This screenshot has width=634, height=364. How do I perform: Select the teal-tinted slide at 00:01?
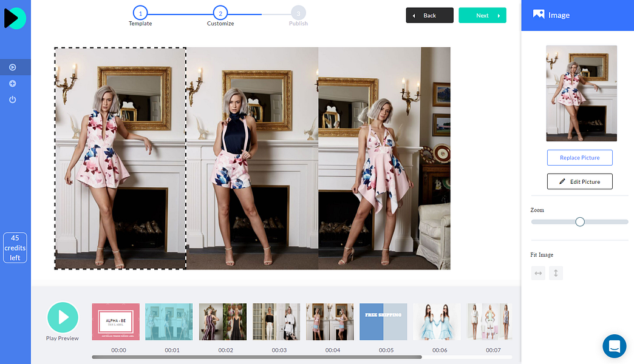click(169, 322)
